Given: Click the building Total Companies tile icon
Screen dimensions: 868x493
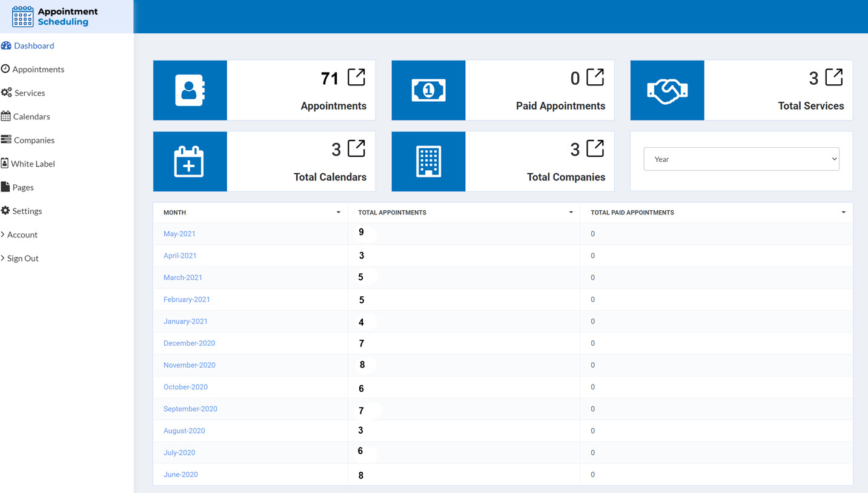Looking at the screenshot, I should pos(428,162).
